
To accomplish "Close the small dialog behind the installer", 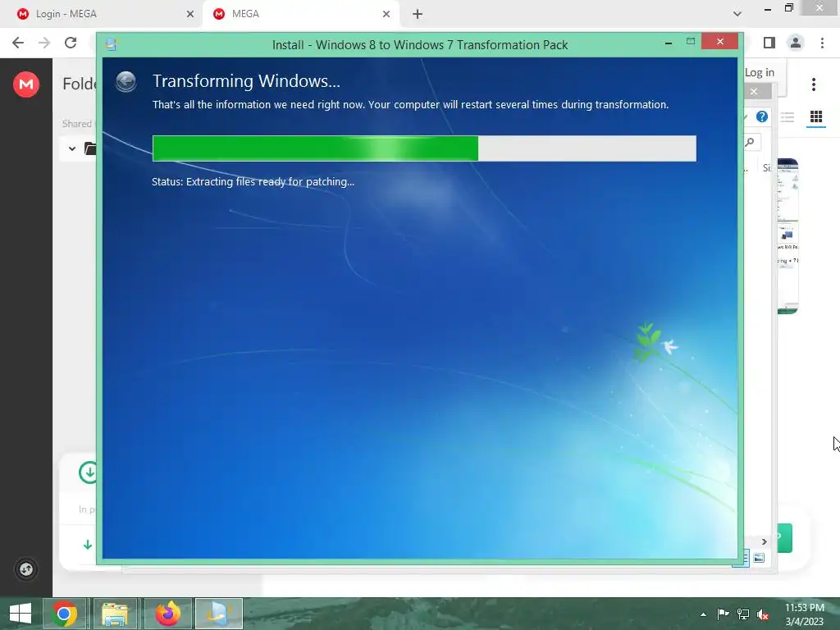I will pos(754,92).
